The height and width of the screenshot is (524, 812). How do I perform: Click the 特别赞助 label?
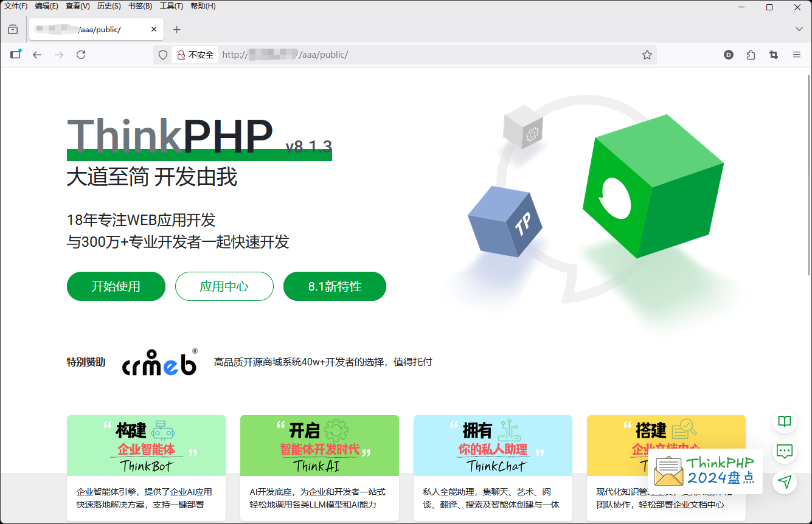86,362
